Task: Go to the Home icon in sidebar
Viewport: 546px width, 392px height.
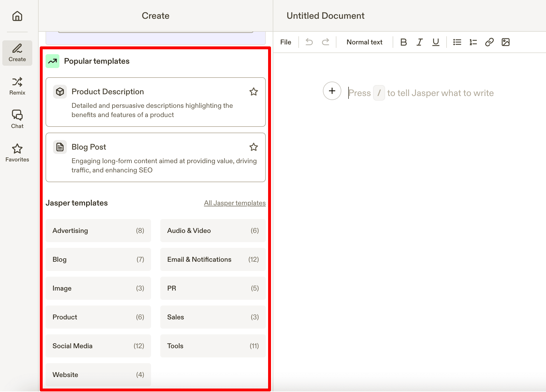Action: [17, 16]
